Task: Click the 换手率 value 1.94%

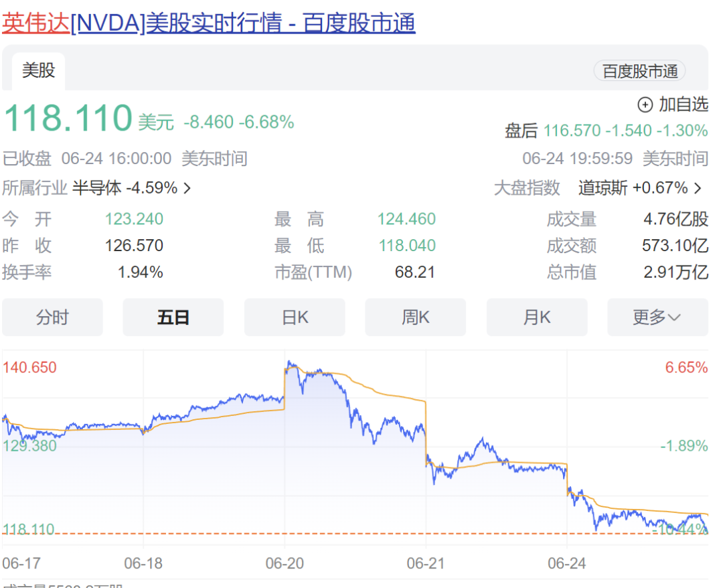Action: [x=140, y=272]
